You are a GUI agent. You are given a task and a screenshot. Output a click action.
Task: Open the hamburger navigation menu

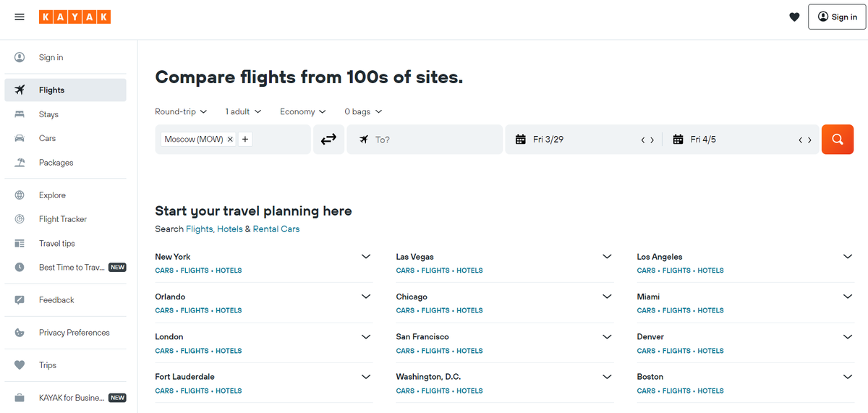point(20,17)
